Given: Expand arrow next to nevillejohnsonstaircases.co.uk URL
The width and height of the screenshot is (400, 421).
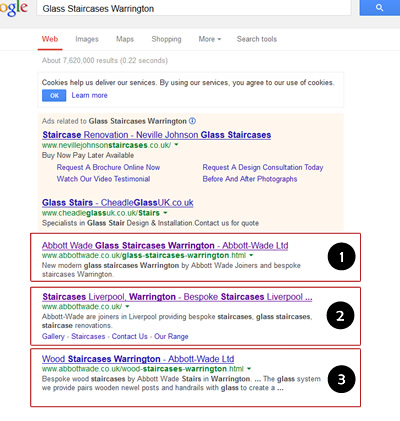Looking at the screenshot, I should [176, 145].
